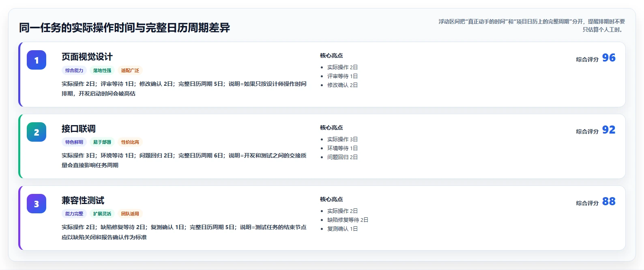Screen dimensions: 644x270
Task: Click the 接口联调 description paragraph
Action: tap(184, 160)
